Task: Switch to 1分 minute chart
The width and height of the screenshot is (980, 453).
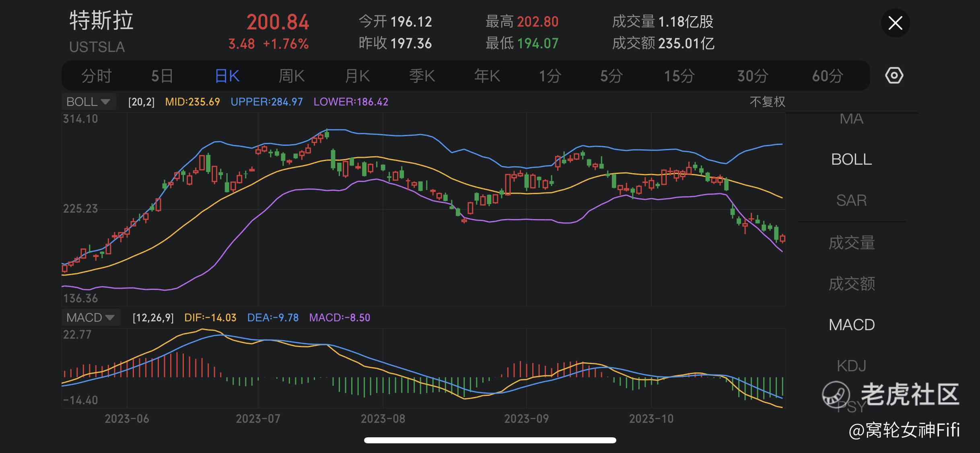Action: [550, 76]
